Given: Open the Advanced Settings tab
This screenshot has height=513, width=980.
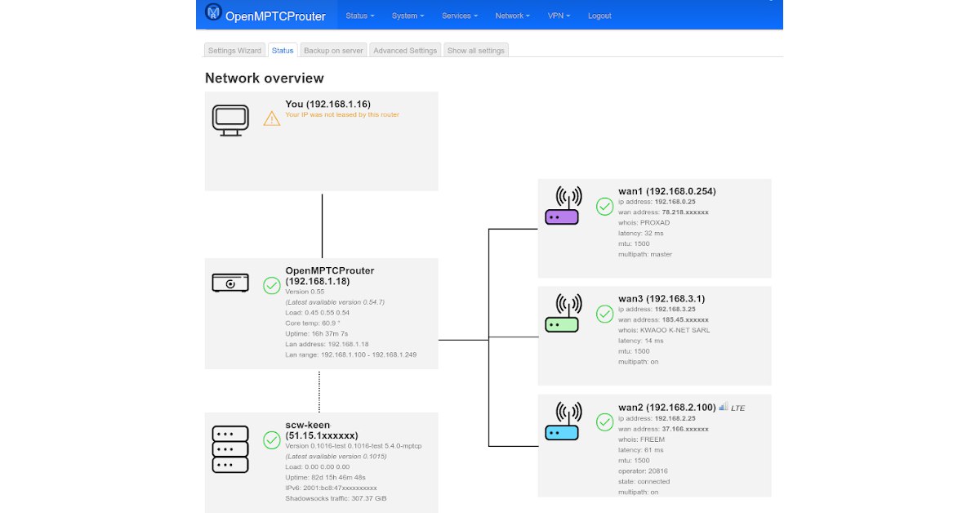Looking at the screenshot, I should click(405, 51).
